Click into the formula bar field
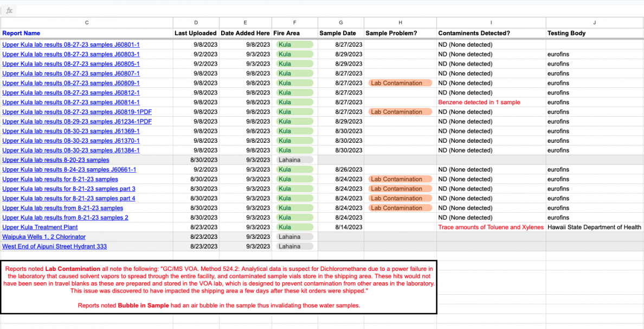Screen dimensions: 644x329 point(325,10)
